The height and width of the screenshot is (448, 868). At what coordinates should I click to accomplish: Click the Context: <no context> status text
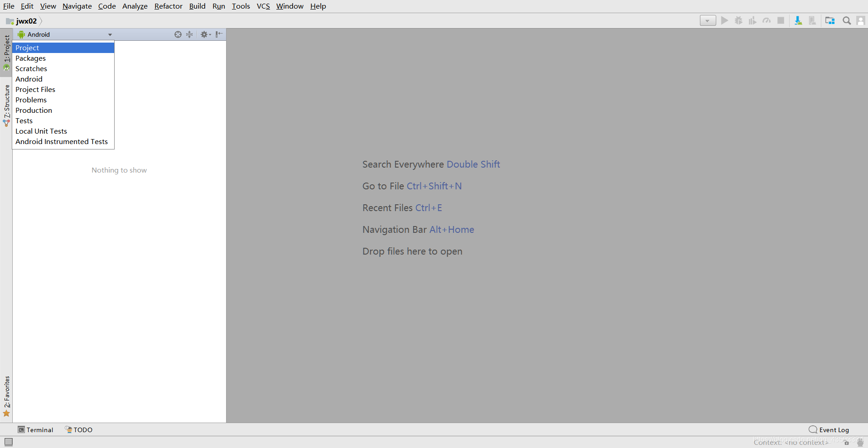pos(791,443)
